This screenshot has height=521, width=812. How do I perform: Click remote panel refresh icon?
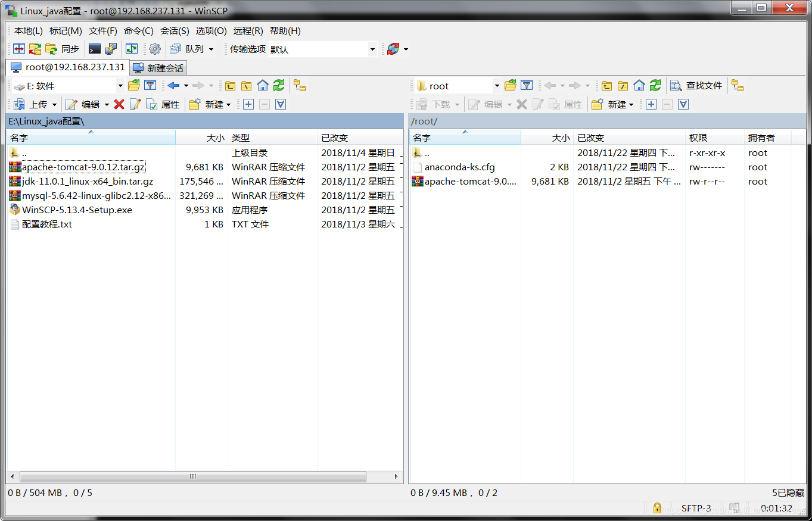(655, 86)
